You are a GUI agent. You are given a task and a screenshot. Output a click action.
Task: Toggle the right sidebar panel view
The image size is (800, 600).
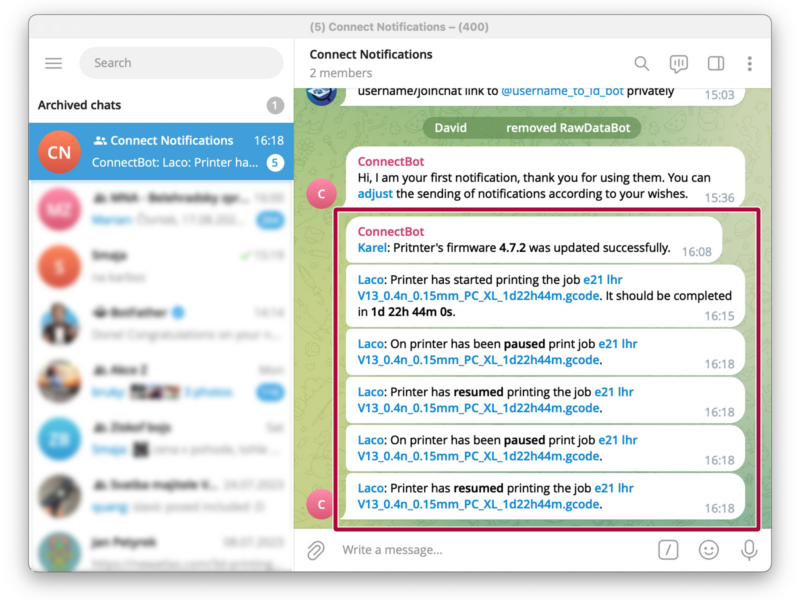715,63
